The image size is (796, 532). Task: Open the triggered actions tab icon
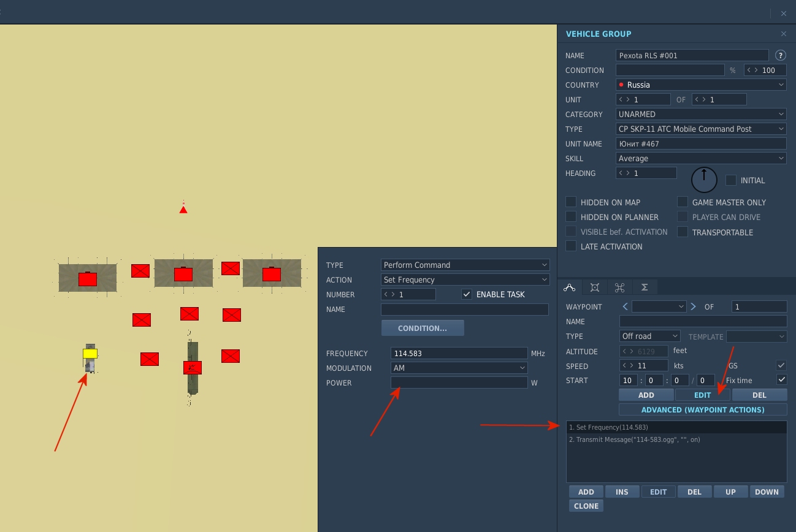(594, 287)
